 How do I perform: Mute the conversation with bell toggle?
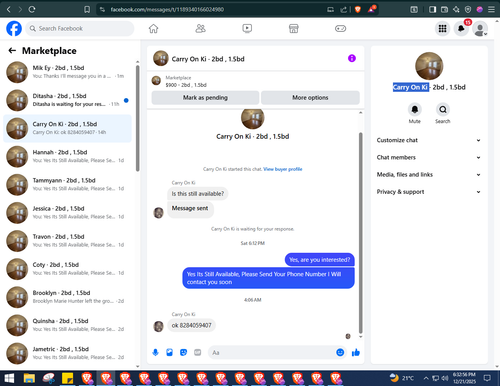coord(415,109)
